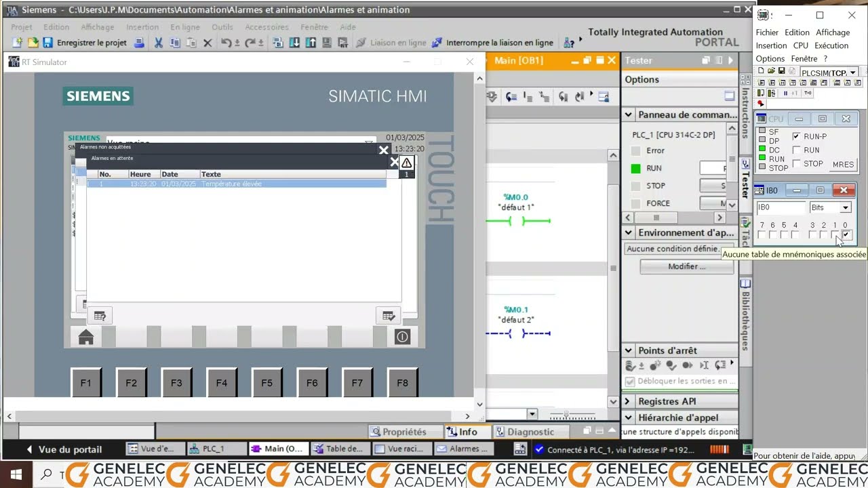Toggle bit 1 checkbox in IB0 window

[835, 235]
